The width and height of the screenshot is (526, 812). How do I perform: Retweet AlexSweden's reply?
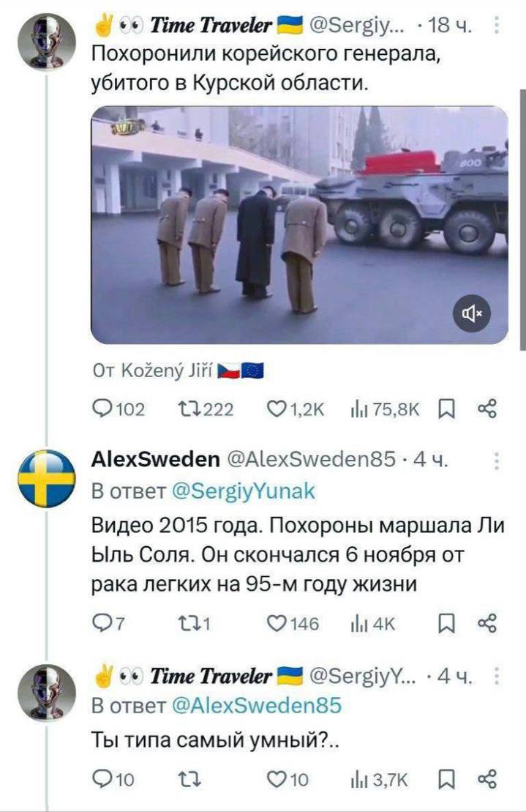click(x=194, y=624)
